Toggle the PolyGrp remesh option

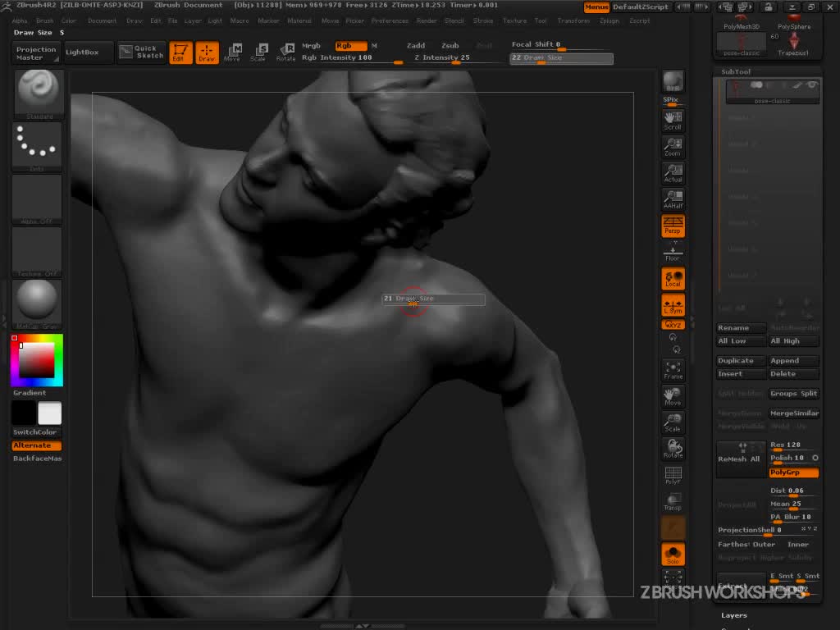point(793,472)
